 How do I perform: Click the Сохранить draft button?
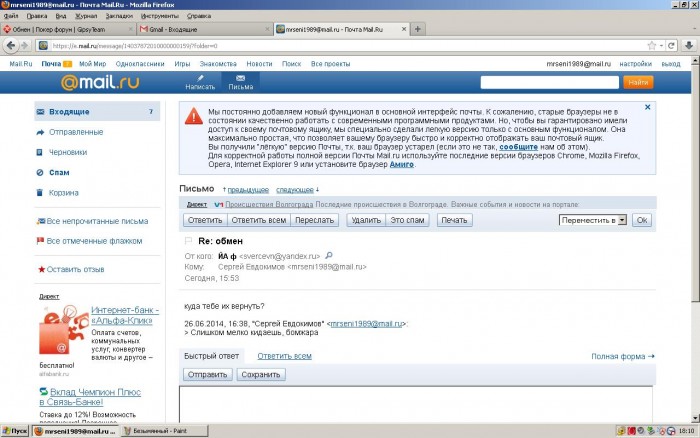261,375
